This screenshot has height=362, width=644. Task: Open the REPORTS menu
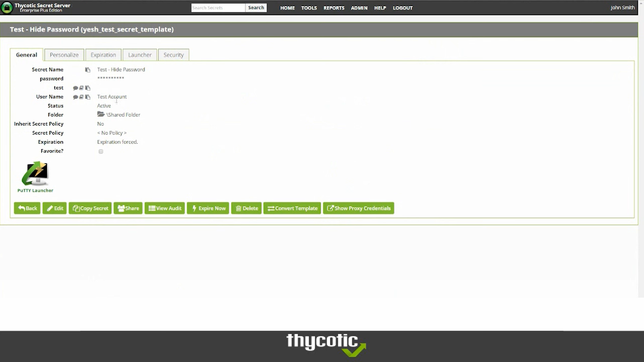(x=334, y=8)
